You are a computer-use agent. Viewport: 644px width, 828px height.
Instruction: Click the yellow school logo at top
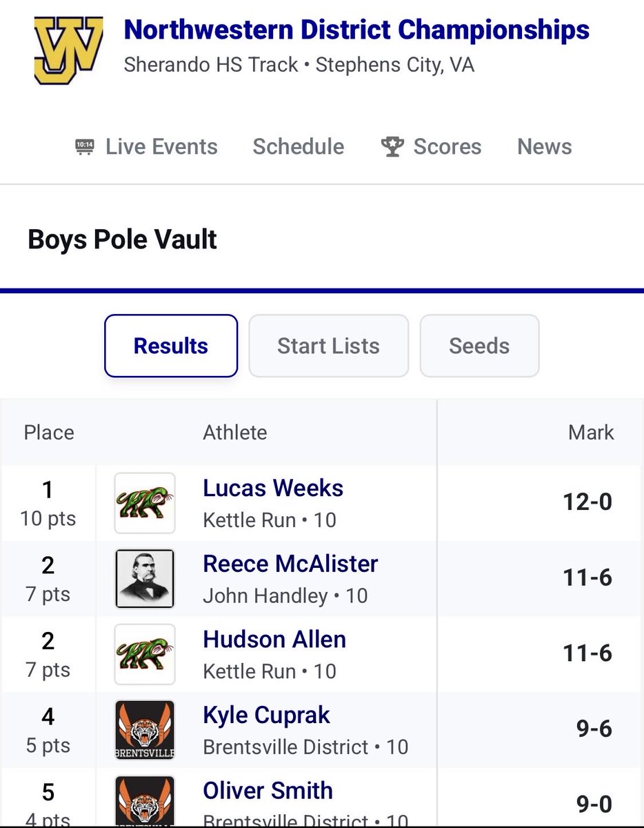click(x=68, y=49)
